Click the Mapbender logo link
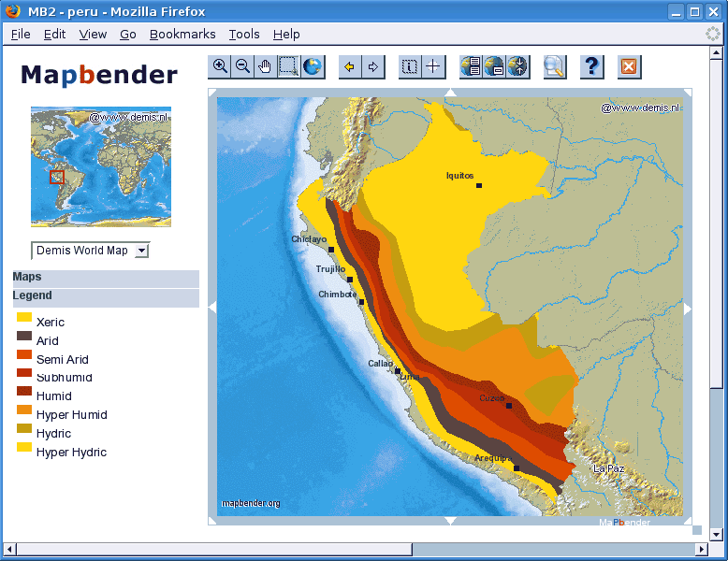 pyautogui.click(x=99, y=75)
